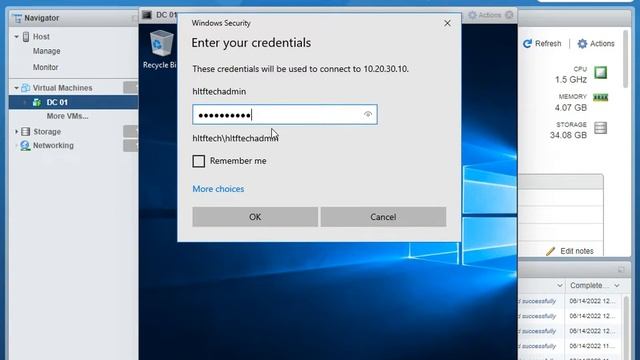Select the DC 01 virtual machine entry
This screenshot has height=360, width=640.
pyautogui.click(x=73, y=102)
